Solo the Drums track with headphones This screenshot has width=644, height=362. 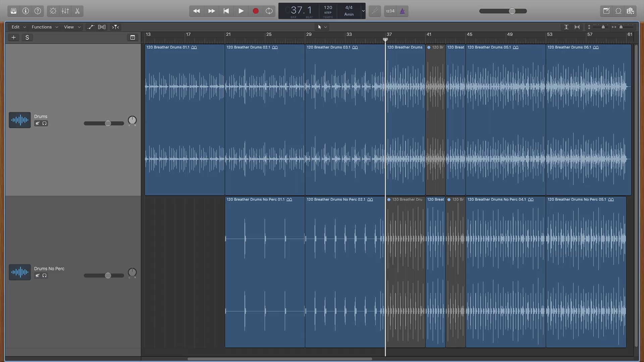click(x=45, y=123)
